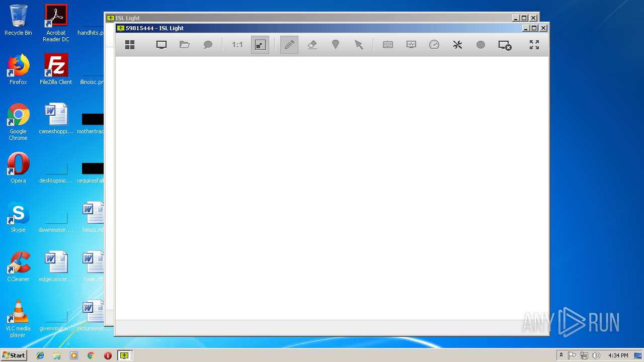
Task: Open the four-square dashboard grid icon
Action: (130, 45)
